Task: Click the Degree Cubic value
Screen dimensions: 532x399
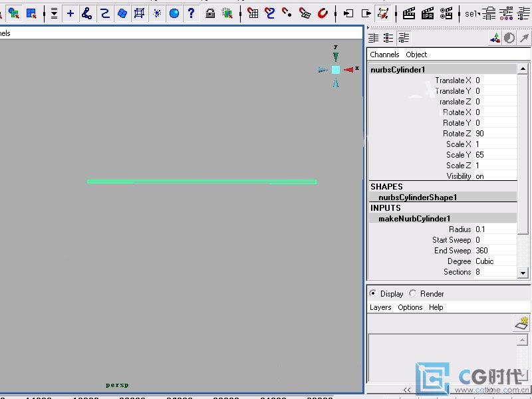Action: (x=495, y=261)
